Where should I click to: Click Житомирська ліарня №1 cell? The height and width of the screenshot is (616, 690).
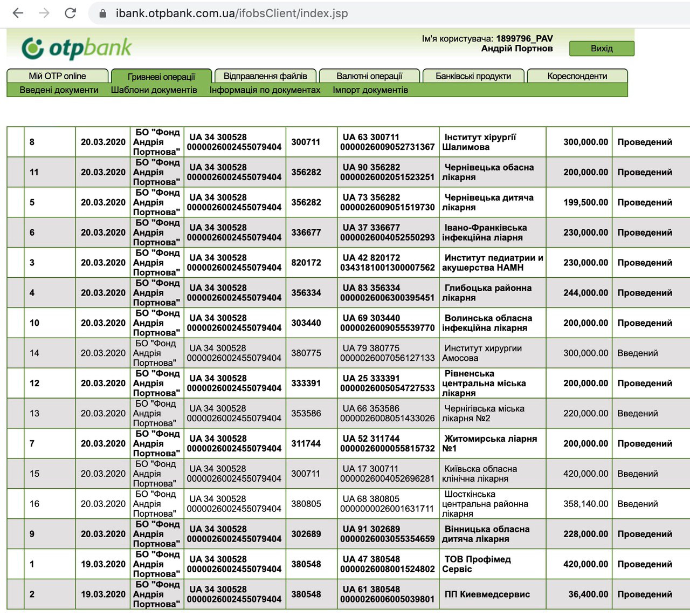coord(493,444)
